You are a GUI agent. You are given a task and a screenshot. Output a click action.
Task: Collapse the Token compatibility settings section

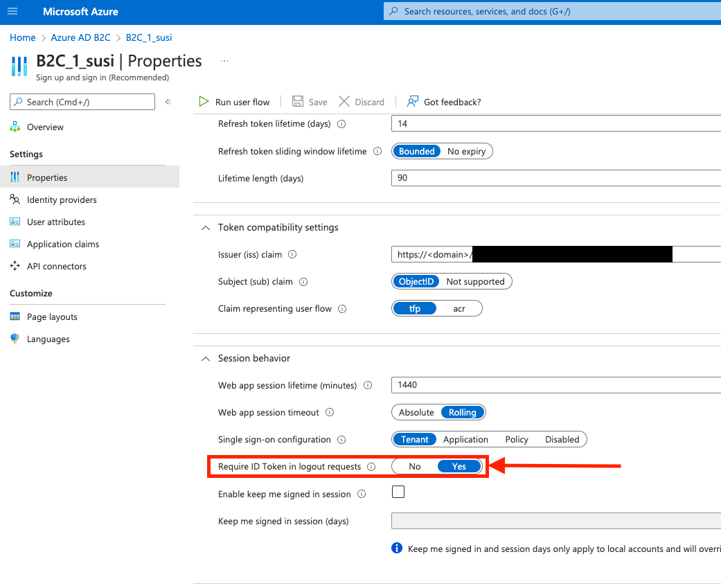(x=206, y=228)
